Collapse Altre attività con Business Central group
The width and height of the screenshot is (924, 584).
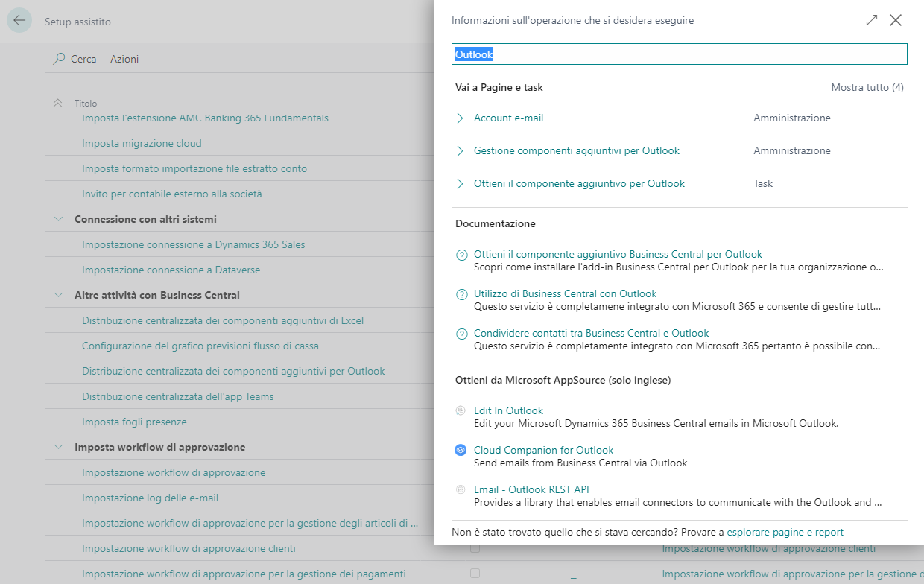pos(58,295)
